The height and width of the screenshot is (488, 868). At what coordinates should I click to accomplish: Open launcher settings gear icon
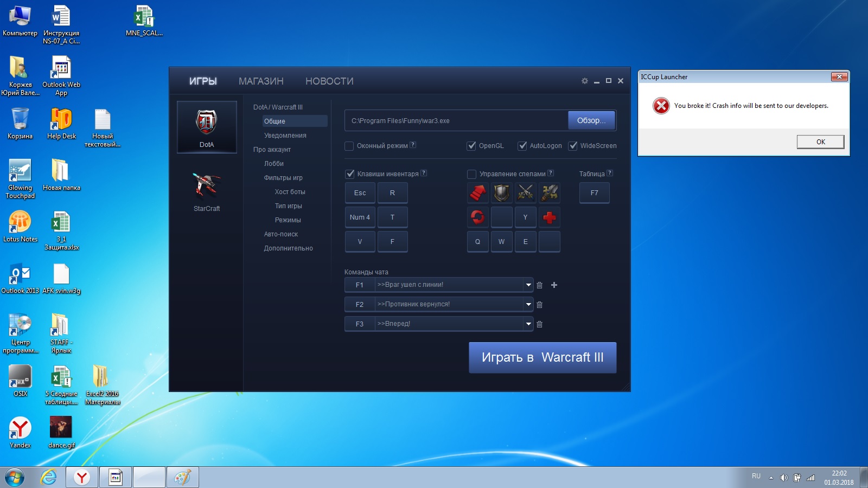pos(585,81)
